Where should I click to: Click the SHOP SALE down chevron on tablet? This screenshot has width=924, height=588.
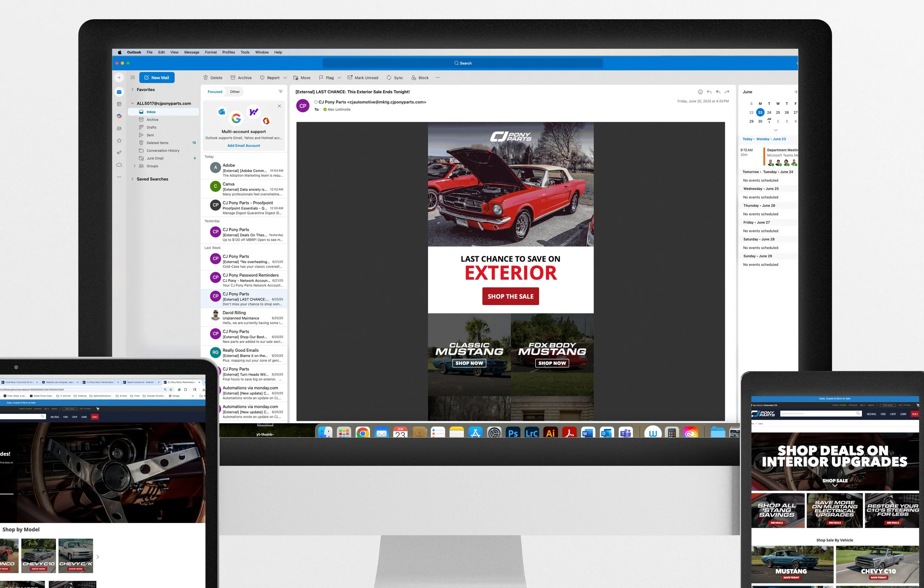(x=835, y=486)
